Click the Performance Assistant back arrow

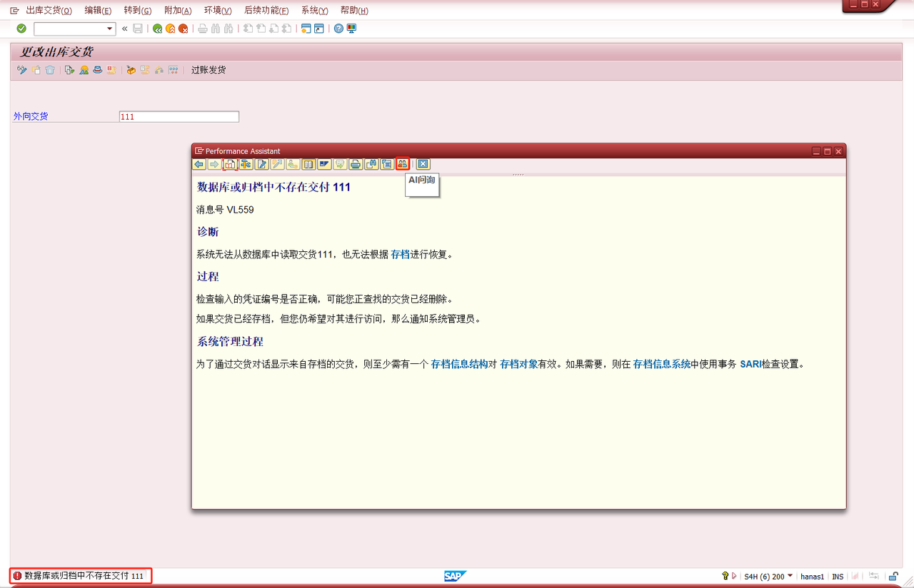tap(199, 164)
